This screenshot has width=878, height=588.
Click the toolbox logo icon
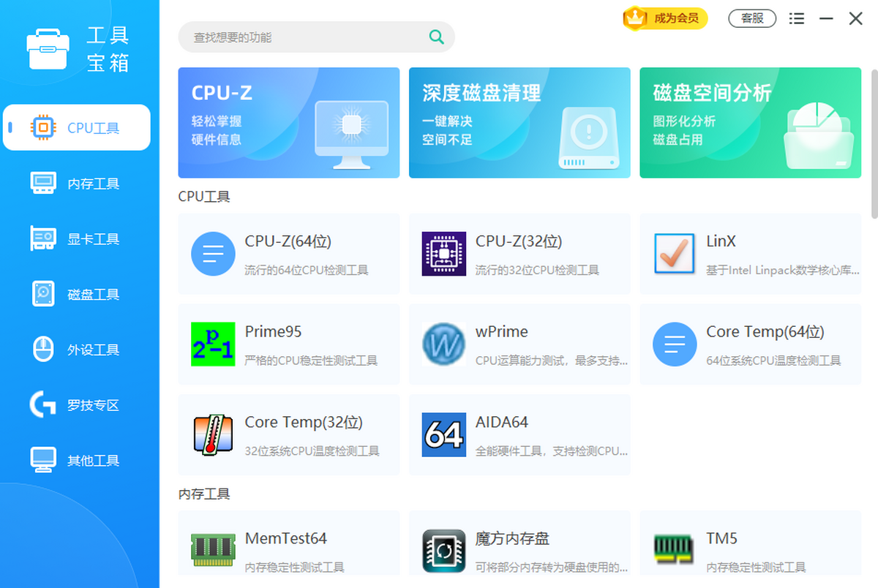(x=48, y=49)
